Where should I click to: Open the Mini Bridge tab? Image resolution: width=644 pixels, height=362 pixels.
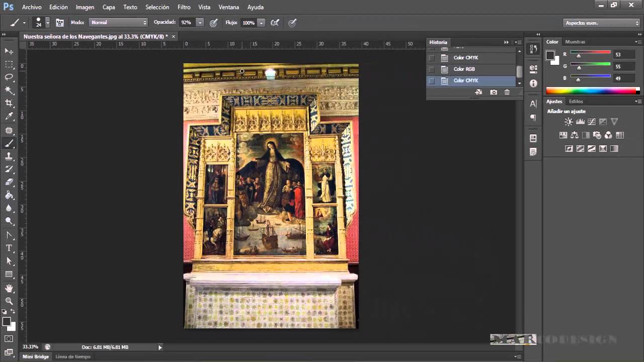36,357
